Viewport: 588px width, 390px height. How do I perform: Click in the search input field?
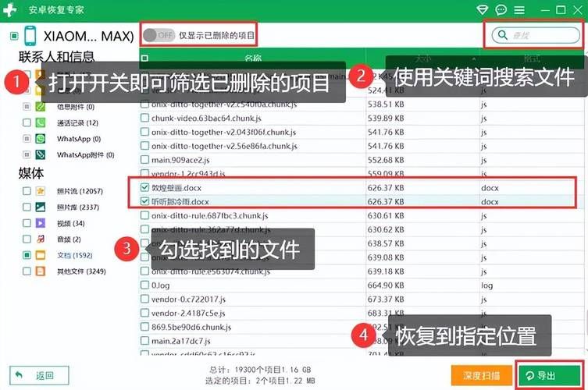(536, 35)
